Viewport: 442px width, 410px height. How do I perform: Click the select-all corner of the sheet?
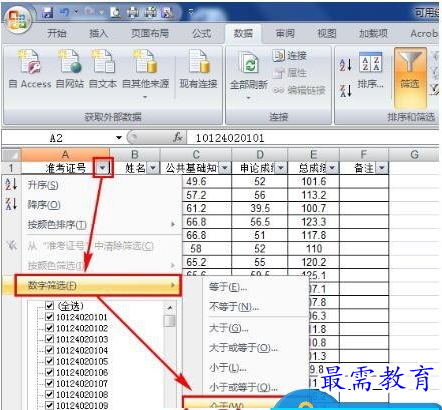(11, 155)
